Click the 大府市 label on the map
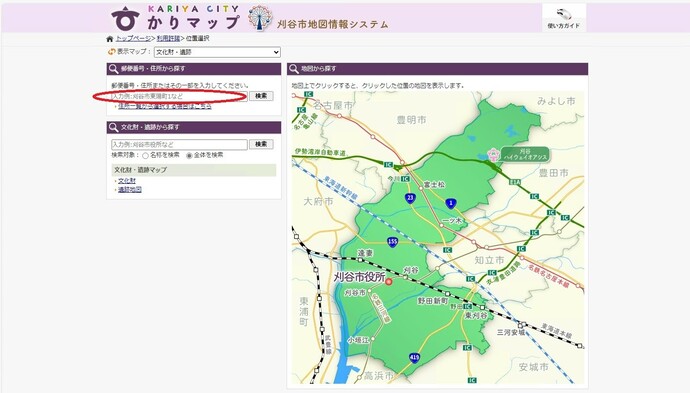Image resolution: width=690 pixels, height=393 pixels. [318, 202]
